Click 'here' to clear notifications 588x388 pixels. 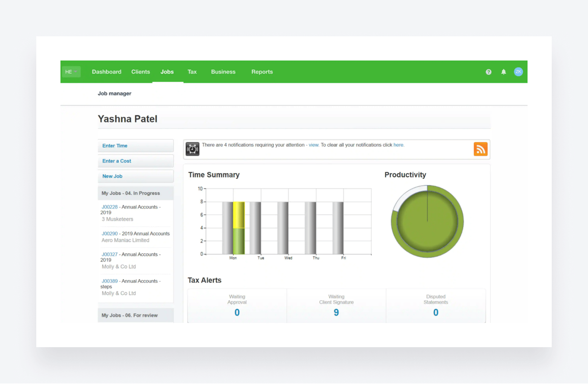[398, 145]
